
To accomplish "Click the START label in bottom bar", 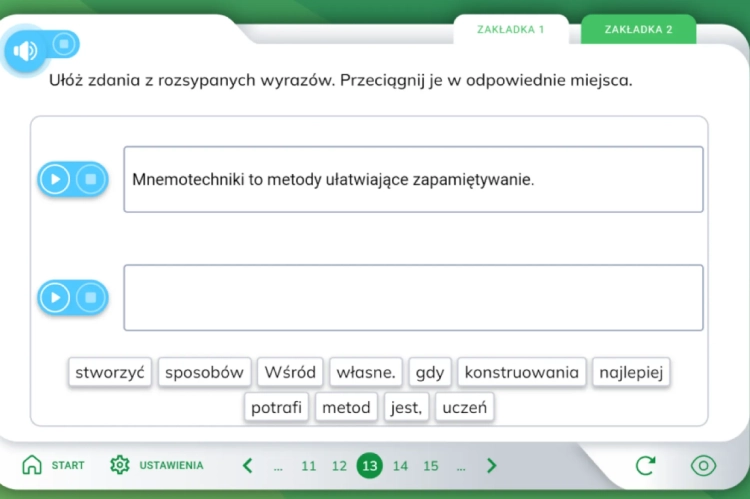I will 68,466.
